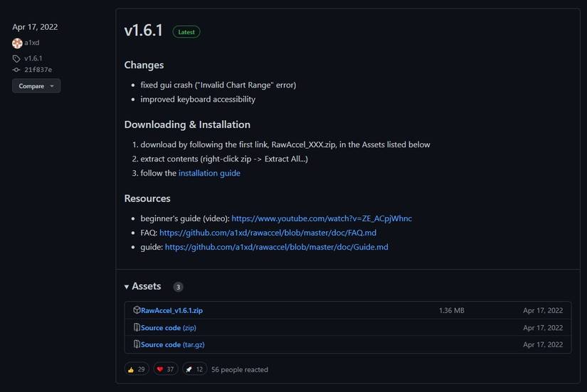This screenshot has width=587, height=392.
Task: Click the a1xd author avatar icon
Action: point(17,43)
